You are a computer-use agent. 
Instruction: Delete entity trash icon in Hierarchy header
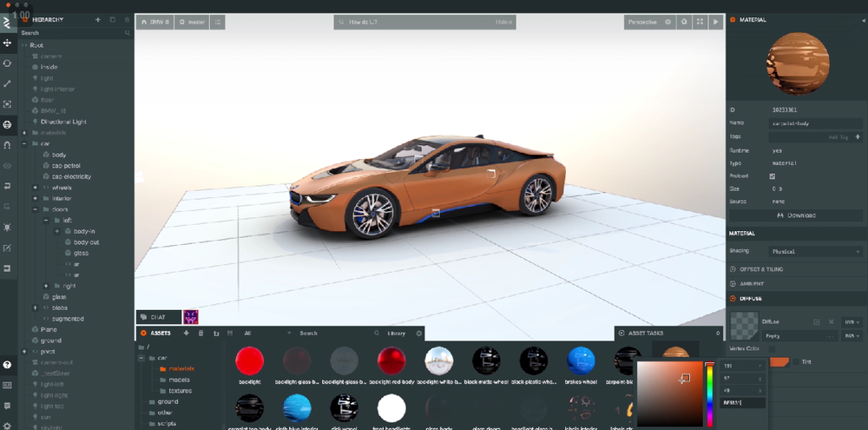tap(127, 20)
